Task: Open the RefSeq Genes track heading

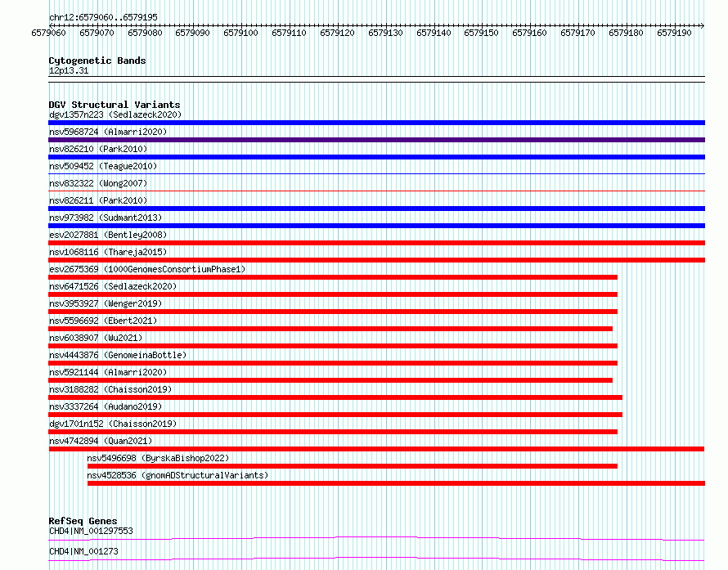Action: click(83, 521)
